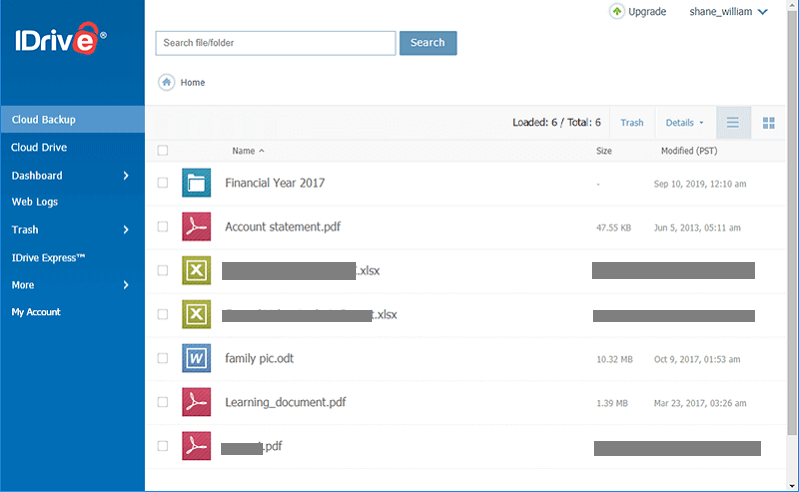Click the Learning_document.pdf file icon
This screenshot has height=492, width=799.
(x=196, y=402)
